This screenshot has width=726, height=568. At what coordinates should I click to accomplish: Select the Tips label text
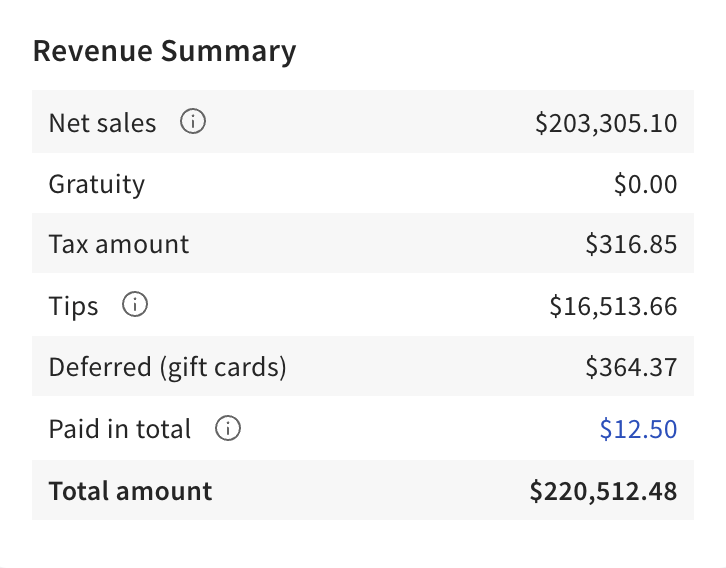point(74,306)
